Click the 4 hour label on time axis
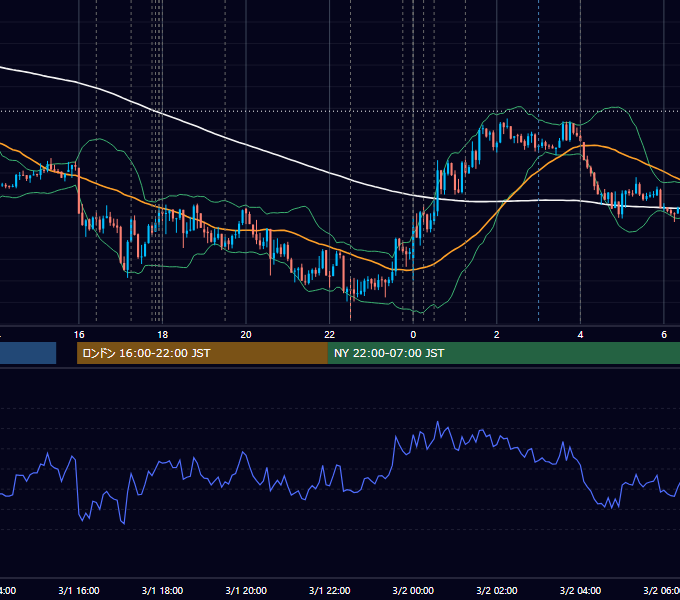The height and width of the screenshot is (600, 680). 580,335
